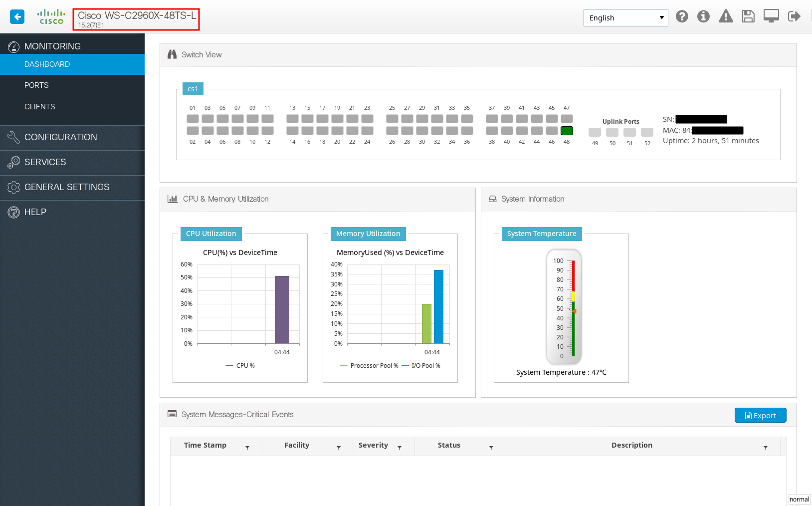The image size is (812, 506).
Task: Open Facility column filter arrow
Action: [x=339, y=448]
